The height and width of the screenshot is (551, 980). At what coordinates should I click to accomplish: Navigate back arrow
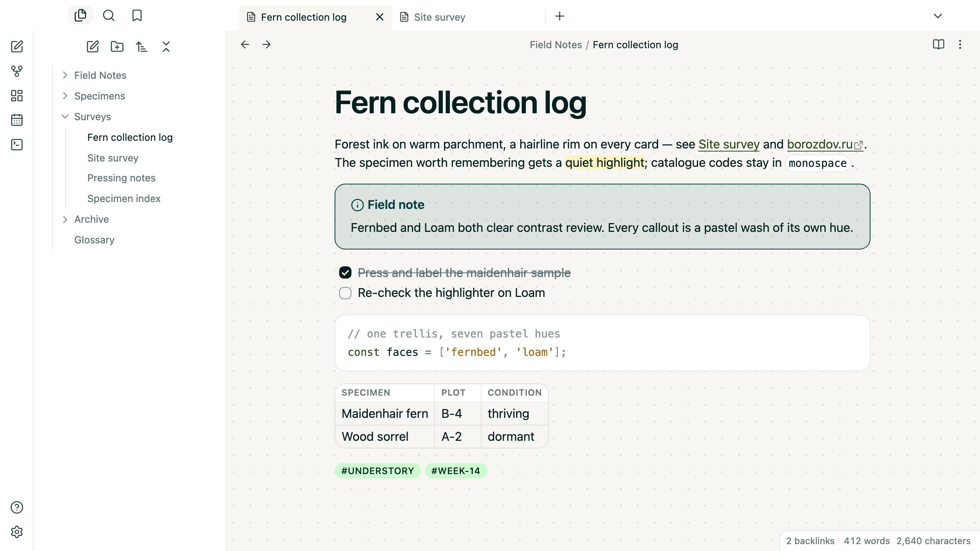click(245, 44)
